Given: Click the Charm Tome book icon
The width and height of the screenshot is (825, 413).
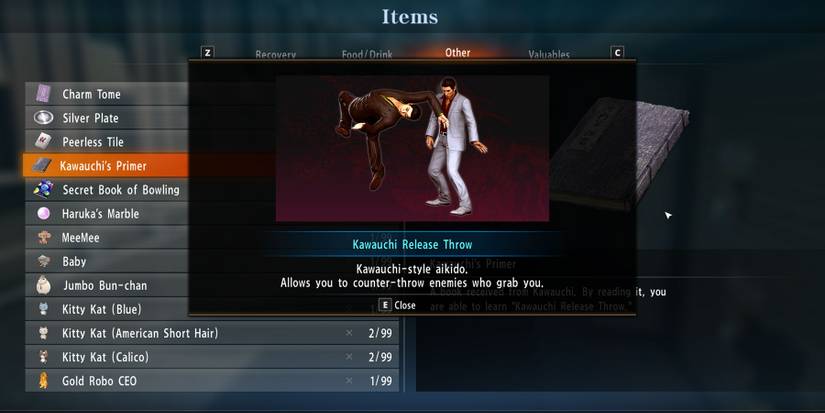Looking at the screenshot, I should [43, 94].
